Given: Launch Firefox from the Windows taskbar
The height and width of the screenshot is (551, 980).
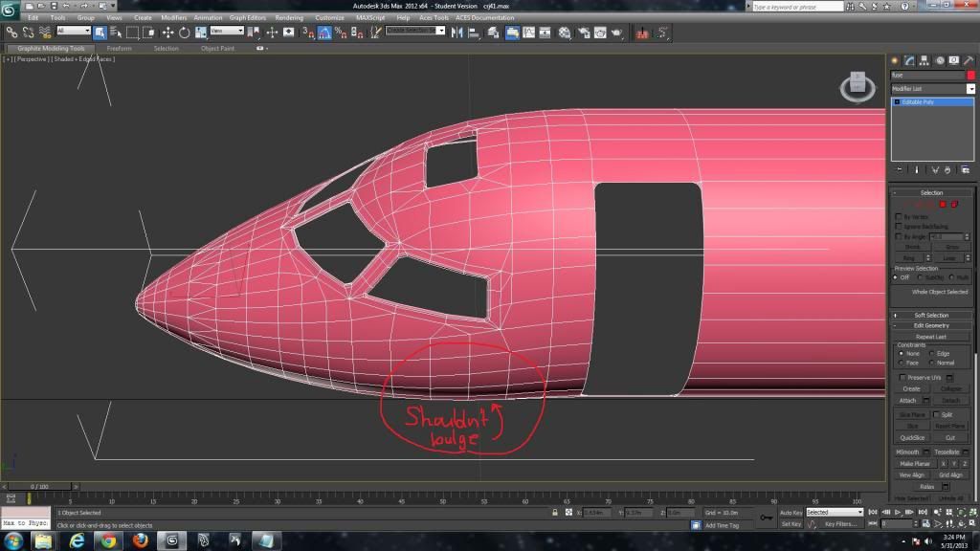Looking at the screenshot, I should tap(141, 540).
